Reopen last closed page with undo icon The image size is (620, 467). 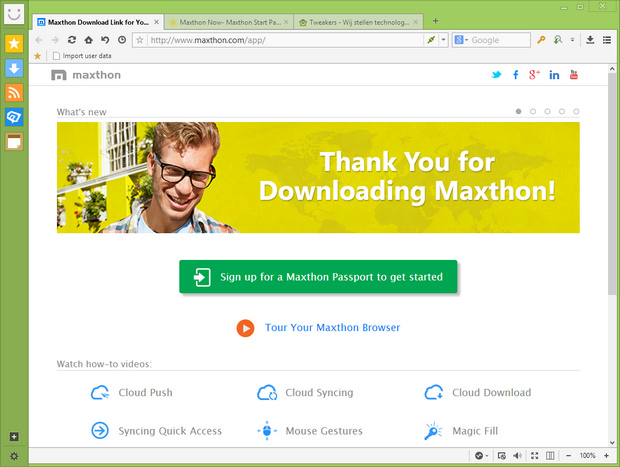pos(105,40)
